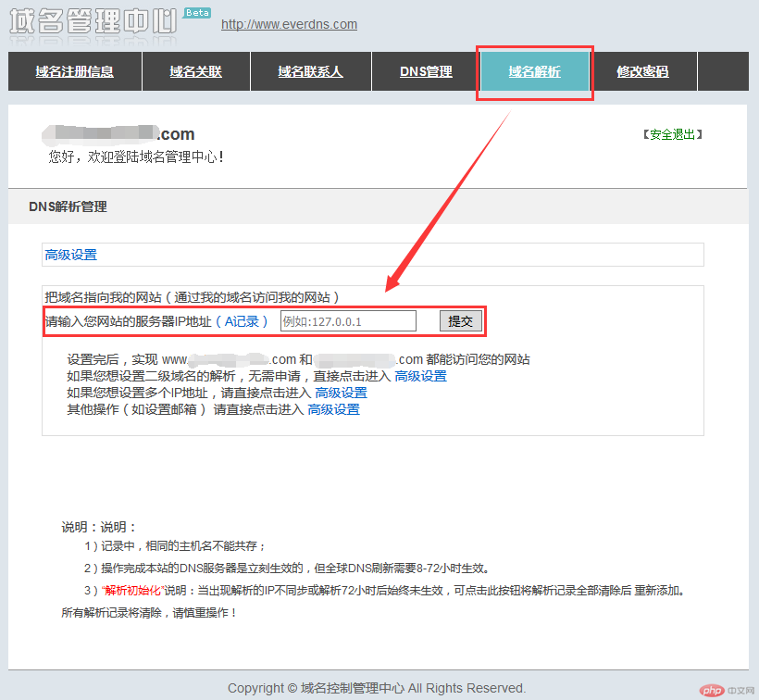Open the 域名注册信息 tab
This screenshot has width=759, height=700.
[x=74, y=71]
